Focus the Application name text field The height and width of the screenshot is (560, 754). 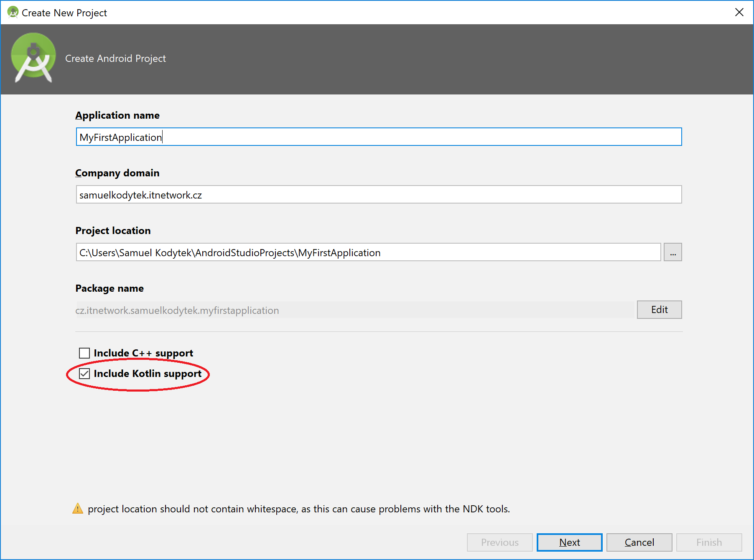tap(378, 137)
